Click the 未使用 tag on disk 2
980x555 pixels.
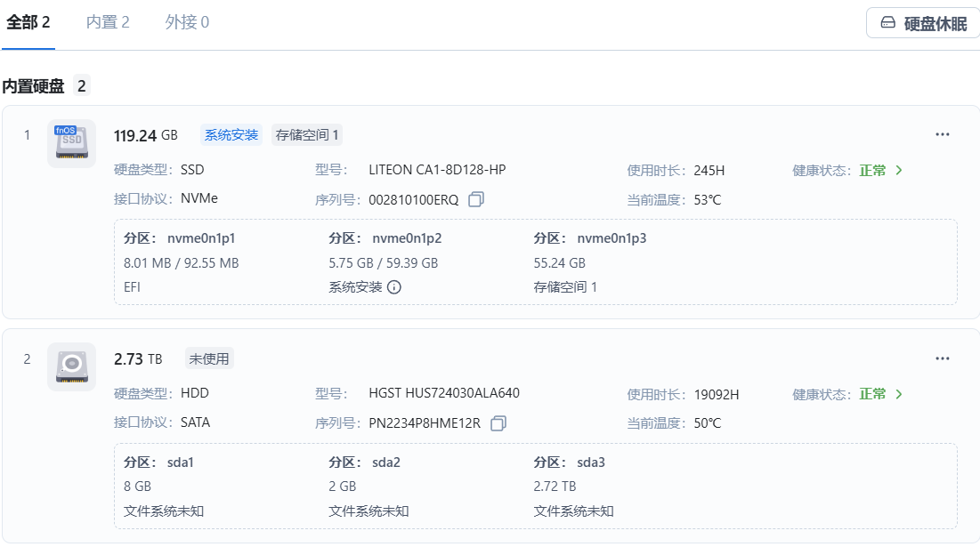(x=209, y=358)
